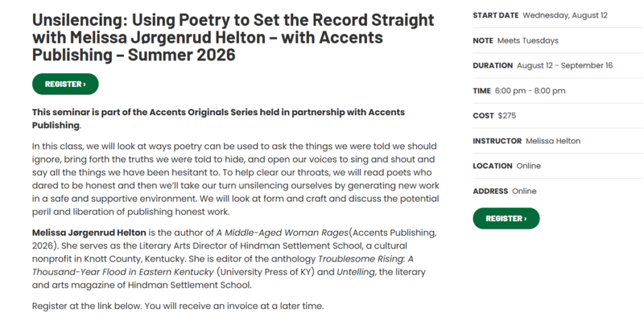Click the Wednesday, August 12 date value

(x=565, y=15)
